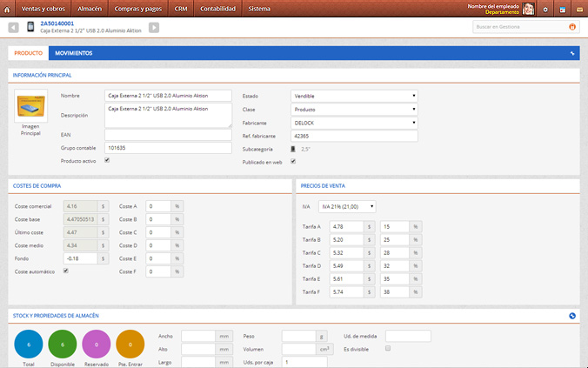
Task: Click the product code 2A50140001 link
Action: pos(57,23)
